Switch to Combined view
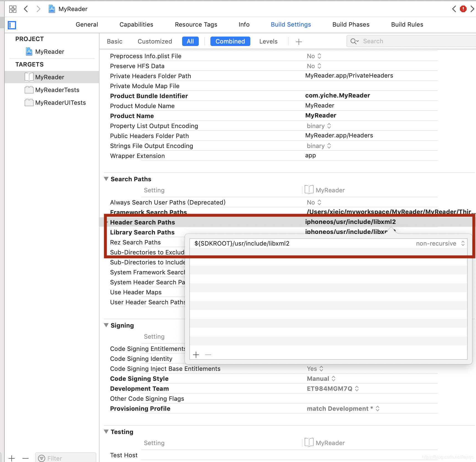The height and width of the screenshot is (462, 476). coord(230,41)
